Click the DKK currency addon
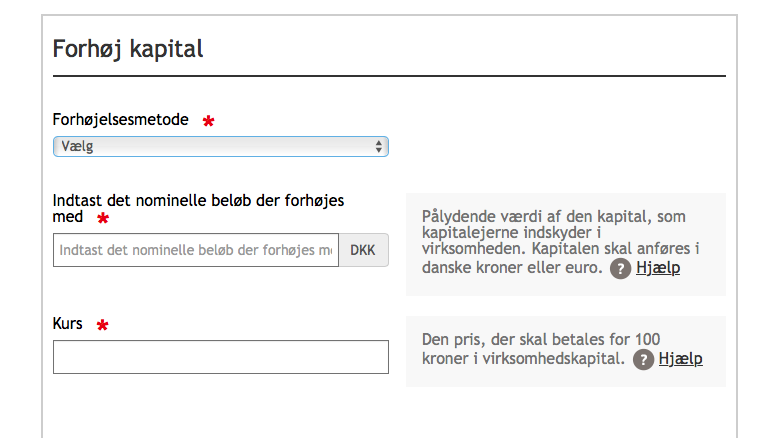772x438 pixels. point(363,250)
